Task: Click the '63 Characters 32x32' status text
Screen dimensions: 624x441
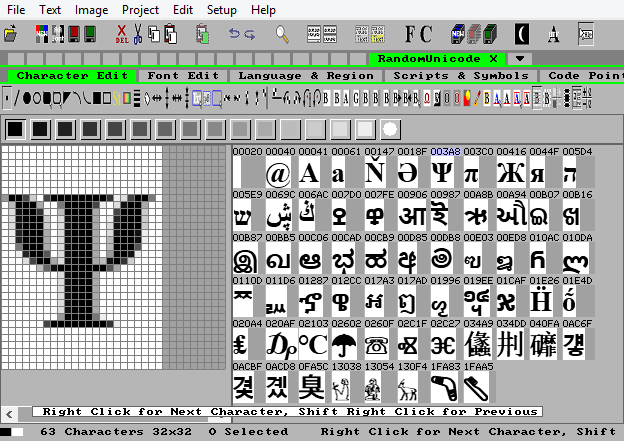Action: (115, 431)
